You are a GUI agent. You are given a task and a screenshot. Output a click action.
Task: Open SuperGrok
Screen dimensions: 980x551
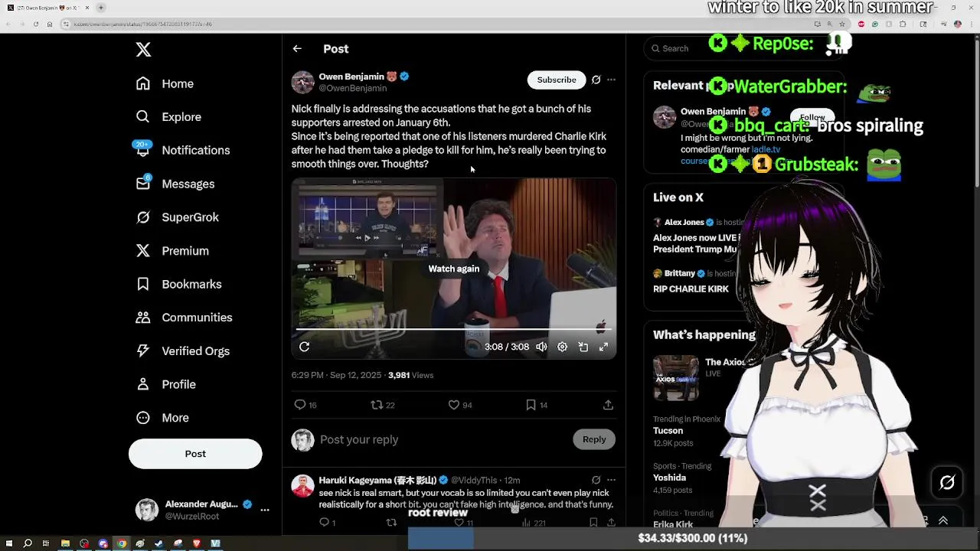click(x=177, y=217)
